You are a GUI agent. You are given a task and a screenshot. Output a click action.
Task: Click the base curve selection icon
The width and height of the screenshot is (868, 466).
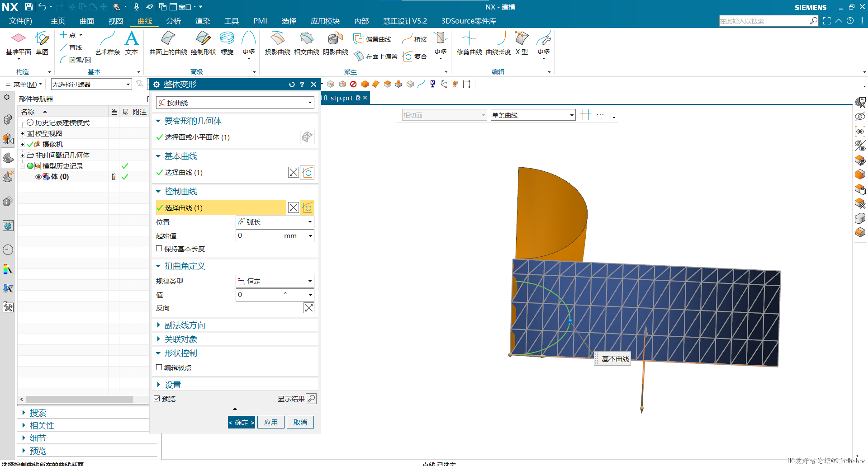click(x=307, y=172)
